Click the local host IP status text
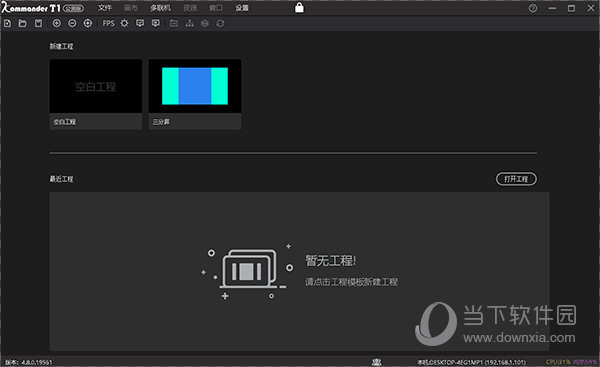This screenshot has width=600, height=367. click(471, 362)
